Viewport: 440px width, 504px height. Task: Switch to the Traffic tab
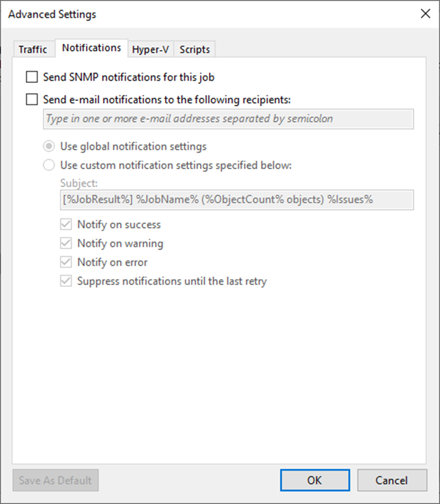[33, 49]
